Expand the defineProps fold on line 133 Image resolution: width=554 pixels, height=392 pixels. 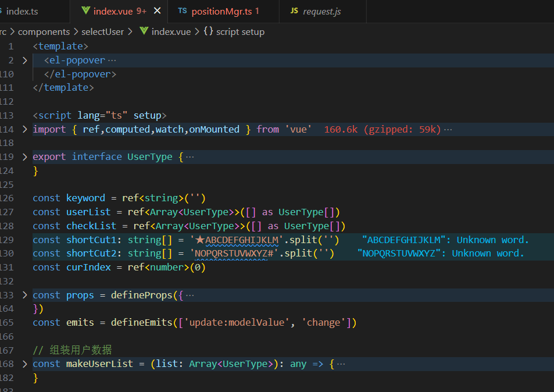24,295
